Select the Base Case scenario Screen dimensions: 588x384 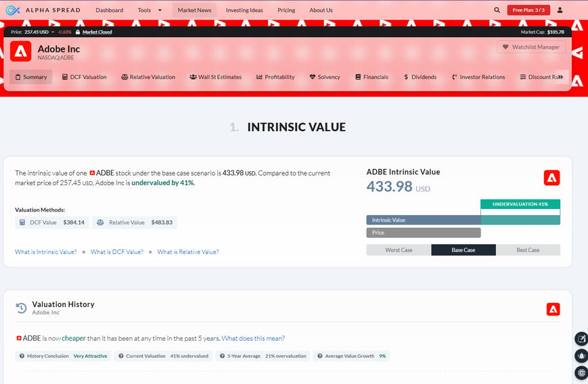[x=463, y=250]
